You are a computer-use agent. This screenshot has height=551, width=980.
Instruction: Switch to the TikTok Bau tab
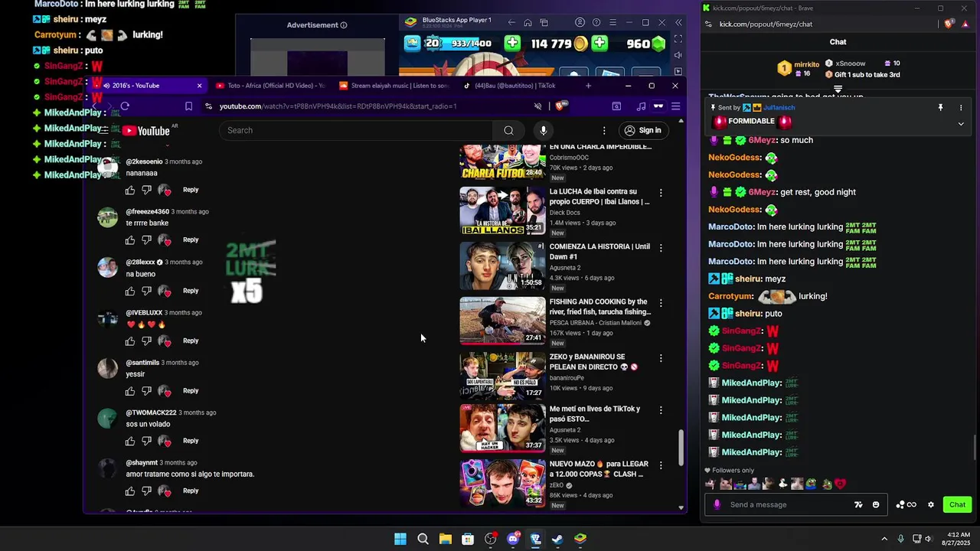(514, 86)
